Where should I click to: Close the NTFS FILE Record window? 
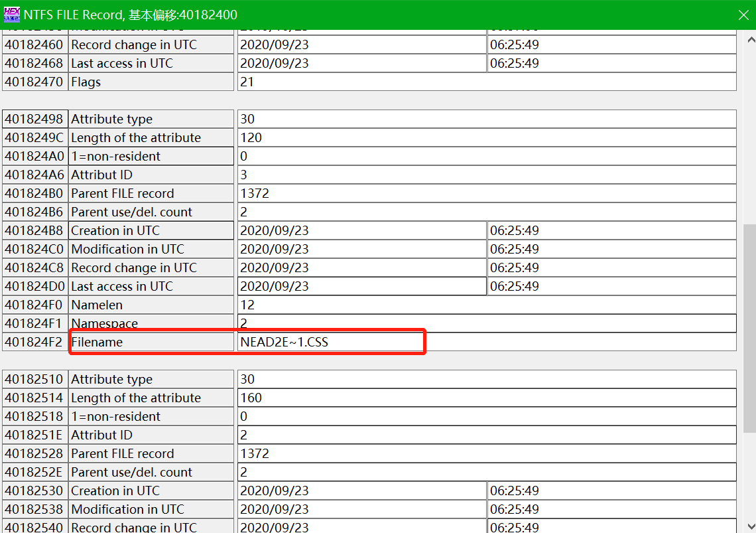[743, 15]
